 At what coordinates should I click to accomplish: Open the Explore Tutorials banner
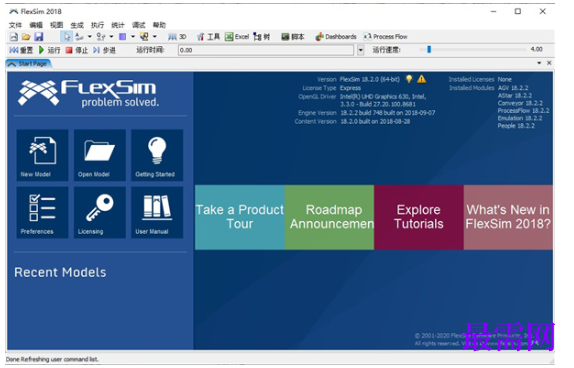(x=419, y=217)
